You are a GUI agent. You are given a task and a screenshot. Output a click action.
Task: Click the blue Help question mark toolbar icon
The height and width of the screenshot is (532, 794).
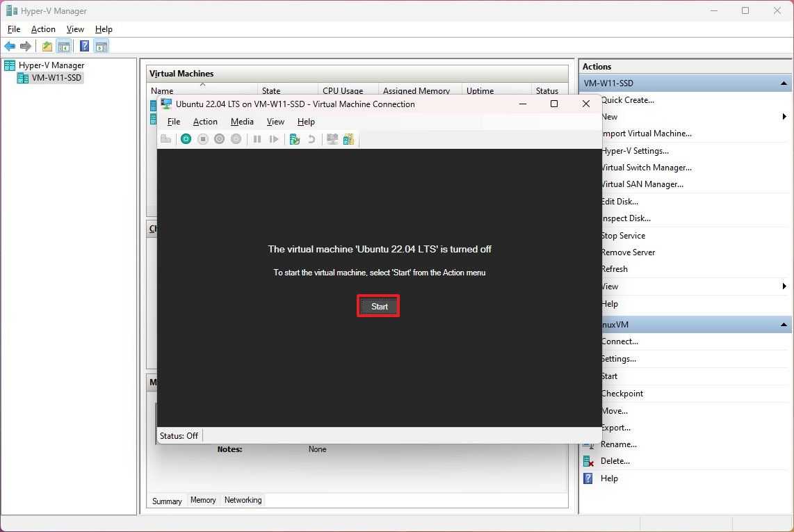click(85, 46)
